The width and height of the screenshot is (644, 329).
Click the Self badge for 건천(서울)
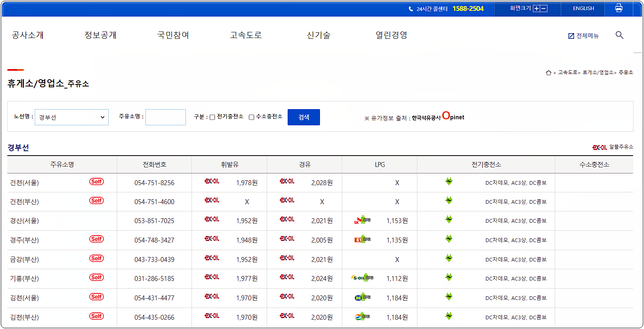[97, 181]
